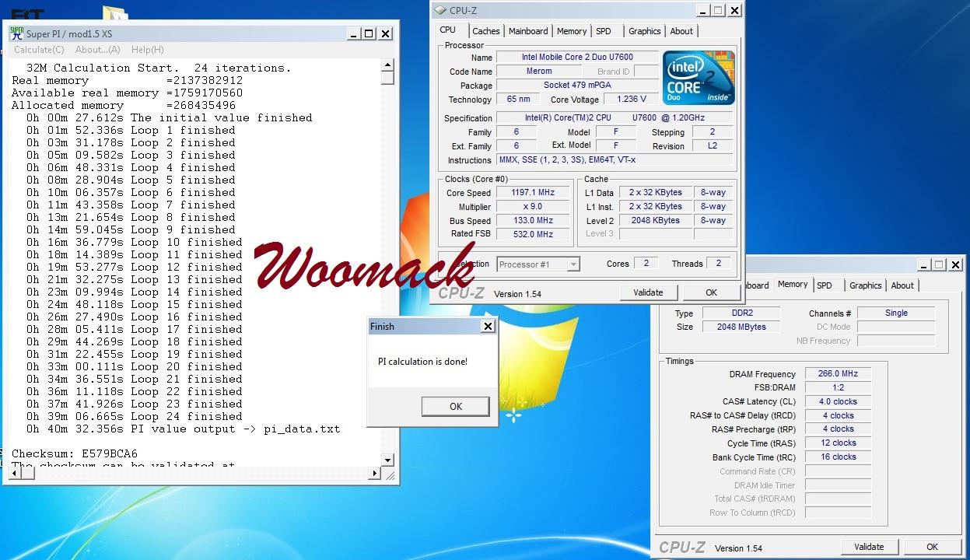Viewport: 970px width, 560px height.
Task: Click the DRAM Frequency value 266.0 MHz
Action: pos(838,374)
